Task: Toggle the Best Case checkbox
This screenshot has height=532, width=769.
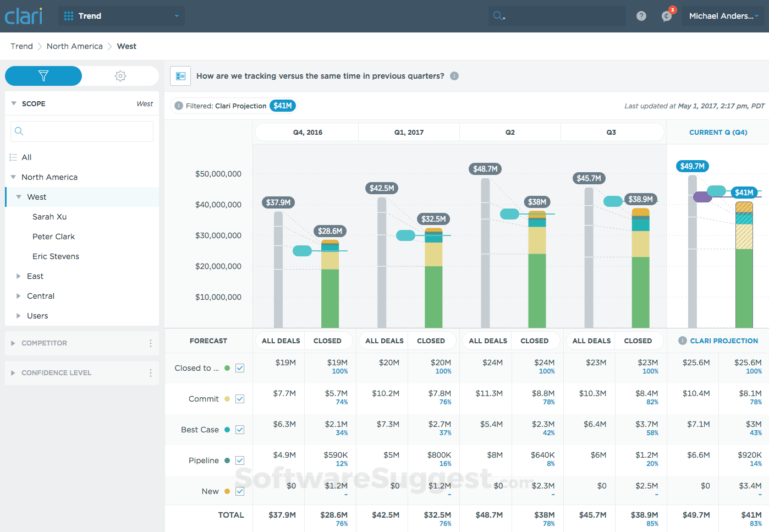Action: point(239,429)
